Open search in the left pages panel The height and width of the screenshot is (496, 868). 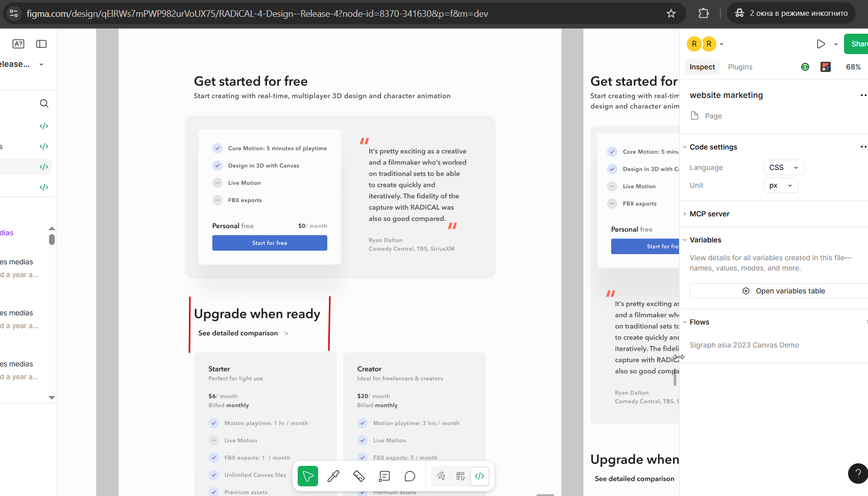pos(44,104)
